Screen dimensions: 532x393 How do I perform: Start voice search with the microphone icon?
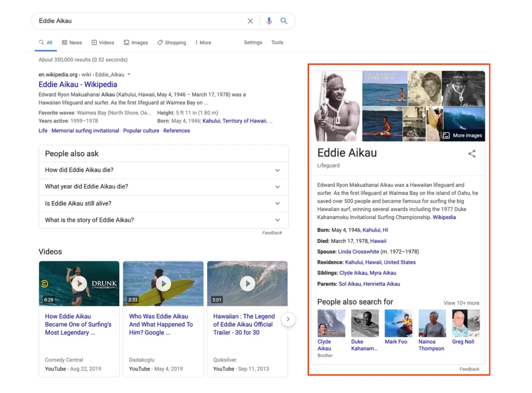click(269, 21)
